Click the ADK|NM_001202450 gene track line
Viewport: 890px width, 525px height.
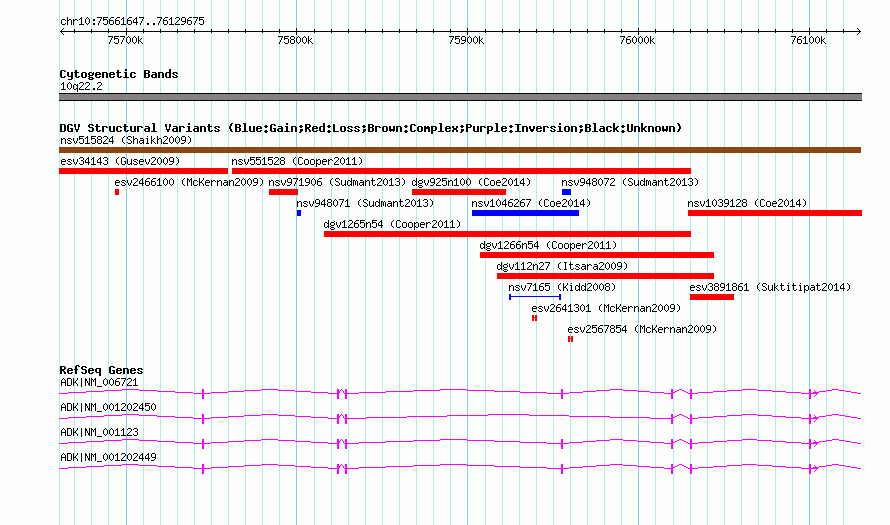click(460, 418)
